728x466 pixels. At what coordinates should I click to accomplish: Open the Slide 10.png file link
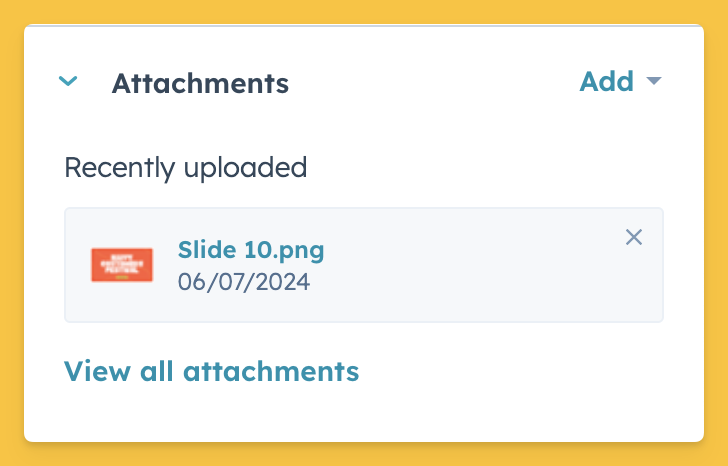(x=251, y=250)
